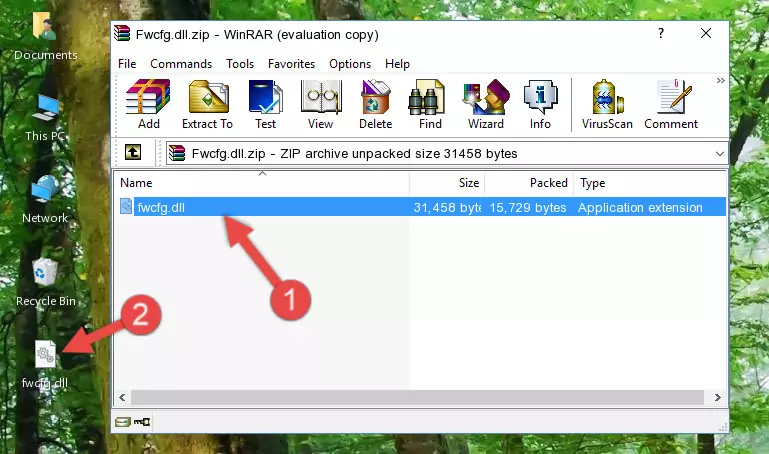Screen dimensions: 769x454
Task: Start VirusScan on the archive
Action: point(607,104)
